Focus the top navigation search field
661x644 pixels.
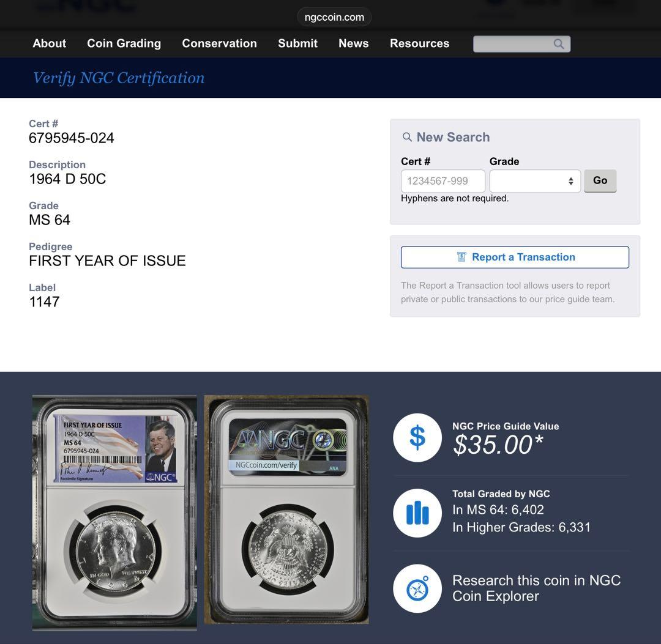pyautogui.click(x=521, y=44)
